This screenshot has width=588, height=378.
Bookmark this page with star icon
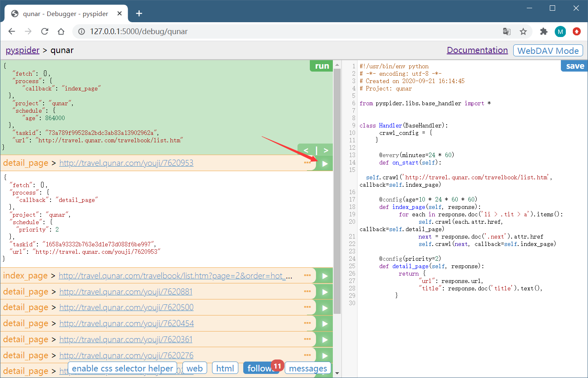click(523, 32)
